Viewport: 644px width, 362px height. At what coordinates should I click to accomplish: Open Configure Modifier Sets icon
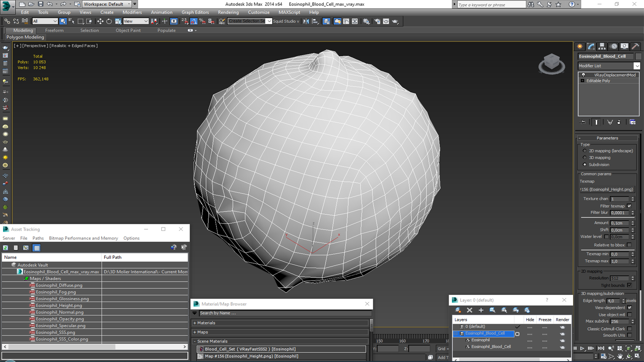(x=633, y=122)
